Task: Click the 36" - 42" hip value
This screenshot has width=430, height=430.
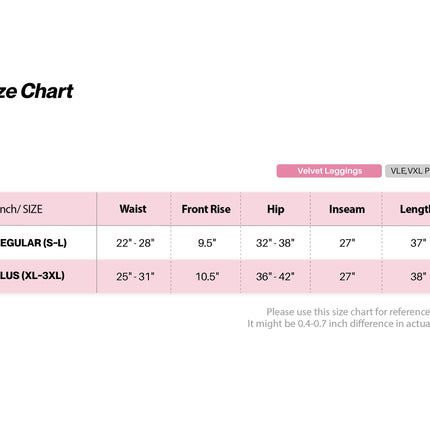Action: pos(275,276)
